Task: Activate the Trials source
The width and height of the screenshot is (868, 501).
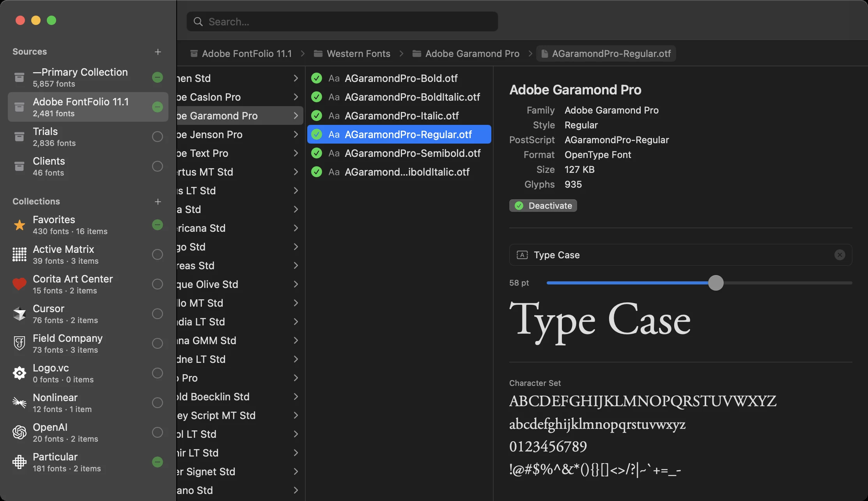Action: 158,137
